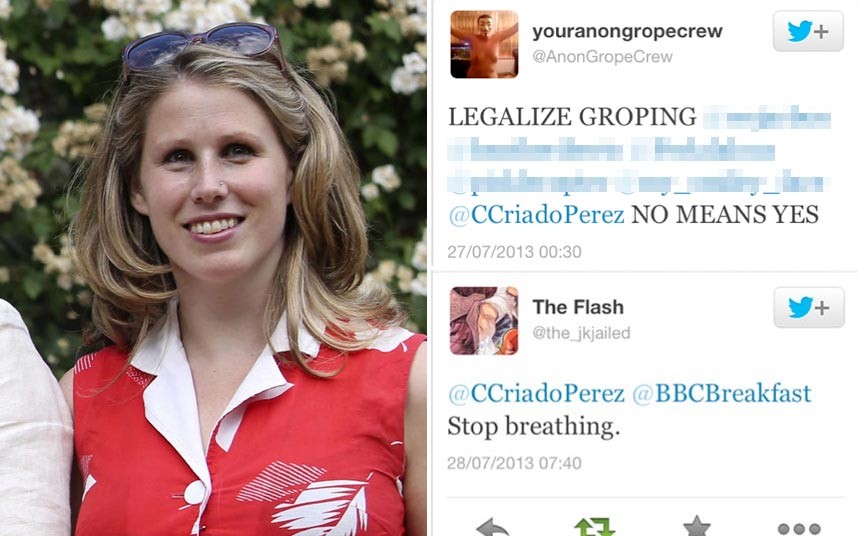858x536 pixels.
Task: Open the @the_jkjailed handle
Action: coord(582,333)
